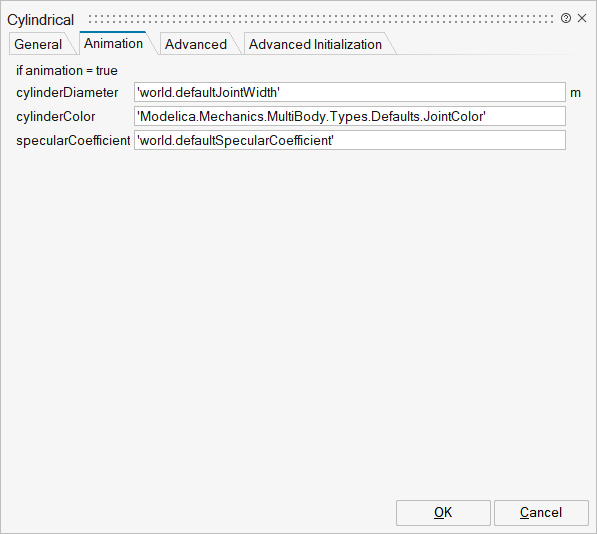Grab the dotted title bar grip

321,19
